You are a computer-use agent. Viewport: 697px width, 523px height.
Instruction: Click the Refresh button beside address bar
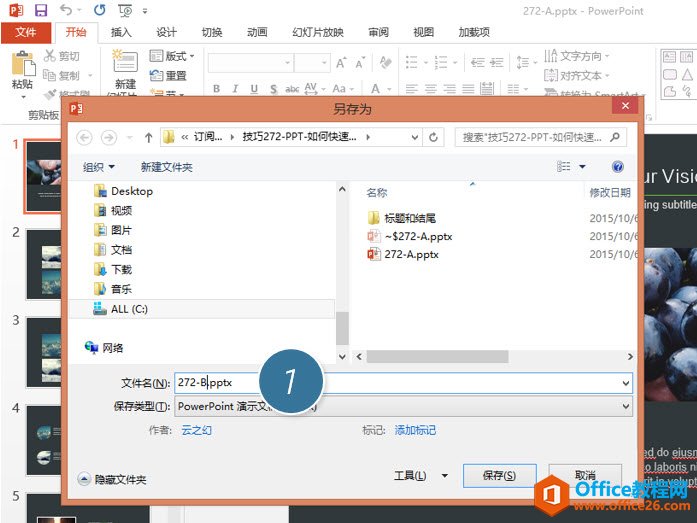coord(433,137)
